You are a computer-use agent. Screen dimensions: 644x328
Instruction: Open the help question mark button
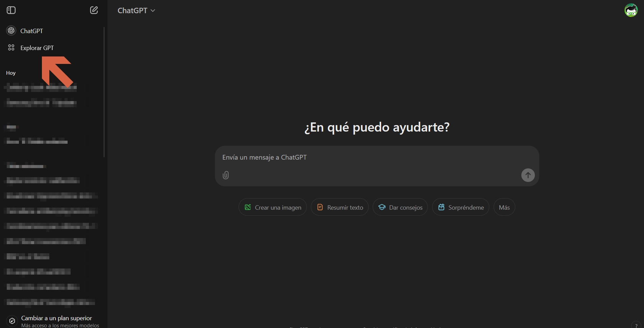pyautogui.click(x=636, y=325)
